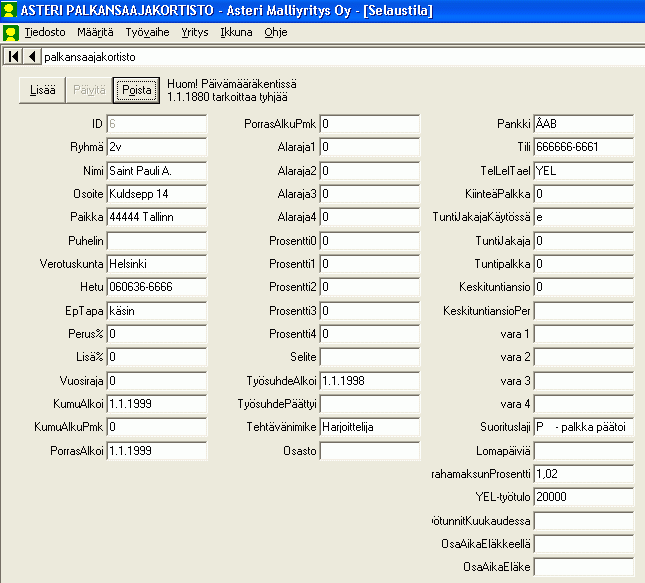Select the Osoite address field
The height and width of the screenshot is (583, 645).
pos(156,194)
